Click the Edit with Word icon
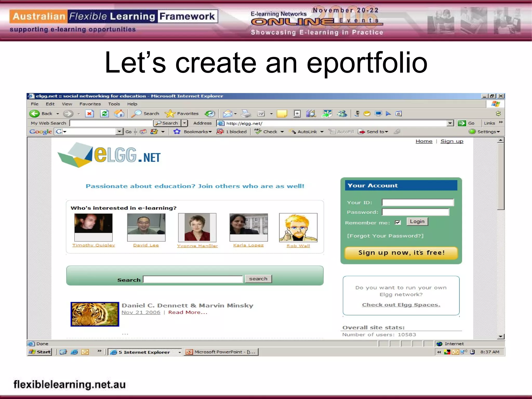The width and height of the screenshot is (532, 399). click(261, 114)
